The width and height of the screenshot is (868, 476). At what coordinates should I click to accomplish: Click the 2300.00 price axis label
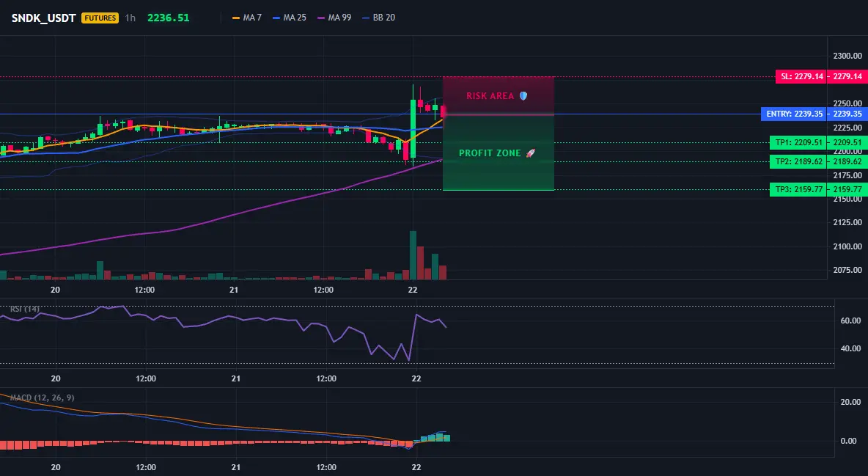point(847,56)
